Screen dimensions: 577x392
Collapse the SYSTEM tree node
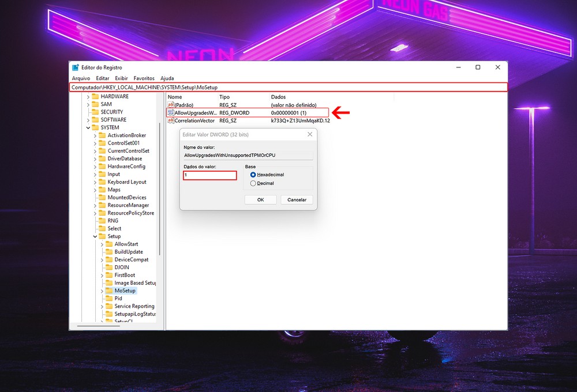[x=88, y=128]
